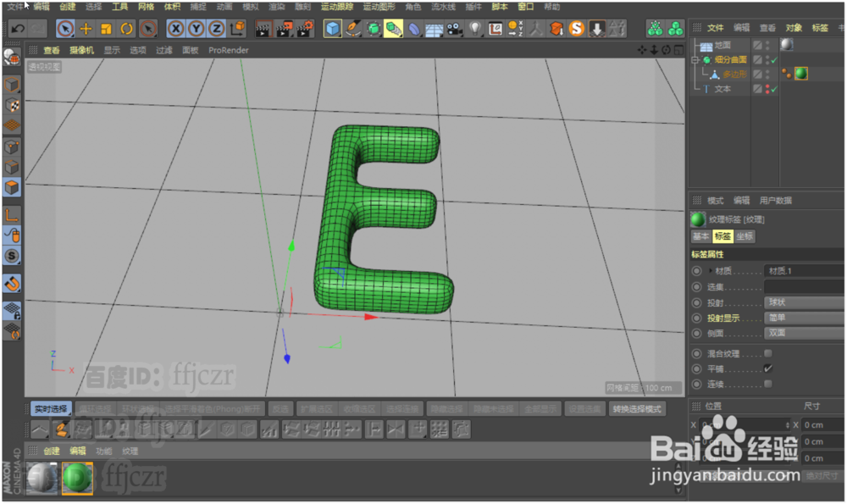Click the left green cloner icon top right
Screen dimensions: 847x504
pos(655,29)
